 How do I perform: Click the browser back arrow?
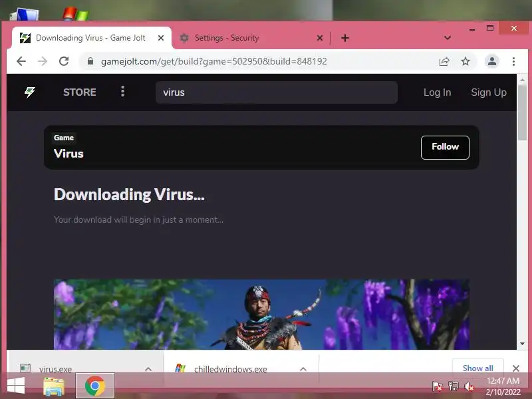click(21, 61)
